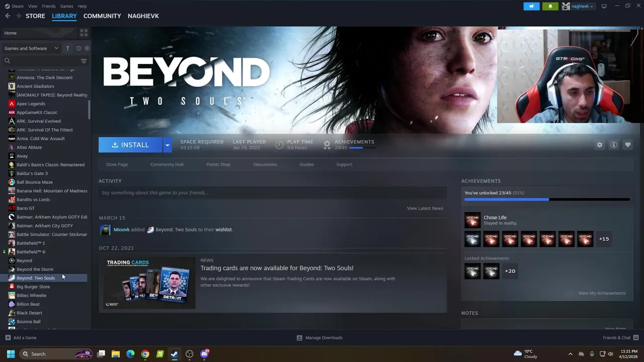This screenshot has width=644, height=362.
Task: Open the Points Shop link
Action: tap(218, 164)
